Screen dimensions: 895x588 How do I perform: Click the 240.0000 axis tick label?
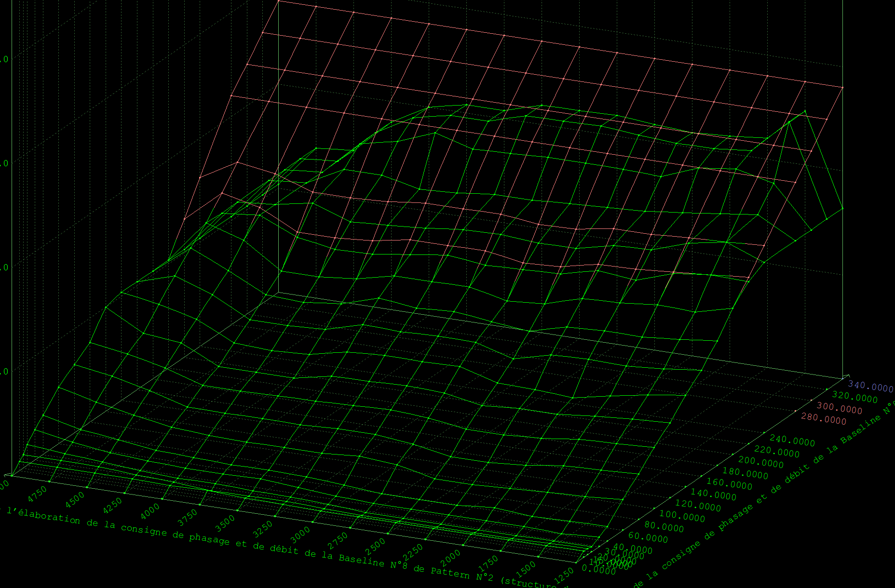792,441
